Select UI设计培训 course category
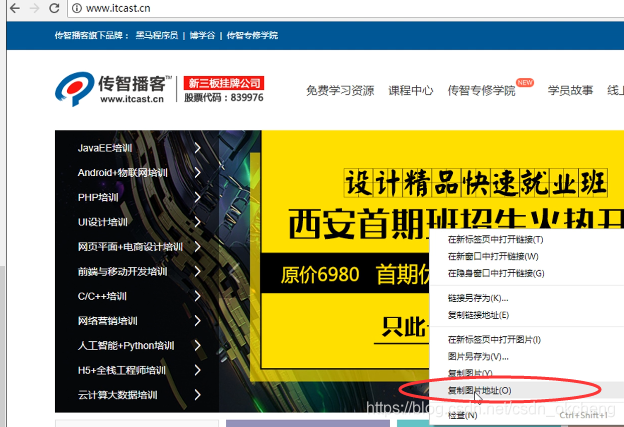 click(103, 222)
